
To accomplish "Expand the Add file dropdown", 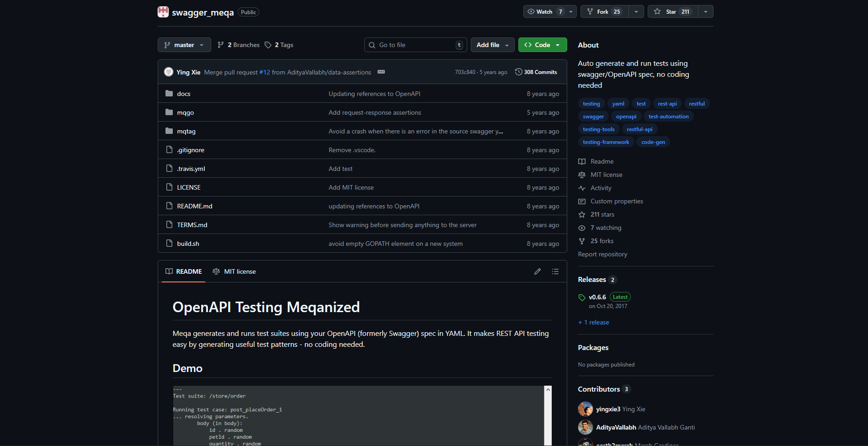I will coord(492,45).
